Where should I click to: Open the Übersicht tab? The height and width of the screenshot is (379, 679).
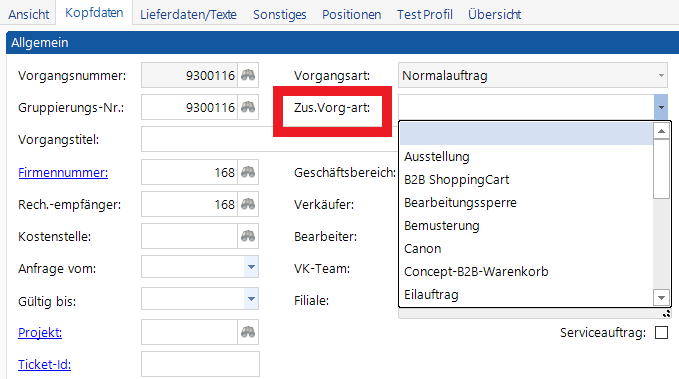pyautogui.click(x=494, y=14)
